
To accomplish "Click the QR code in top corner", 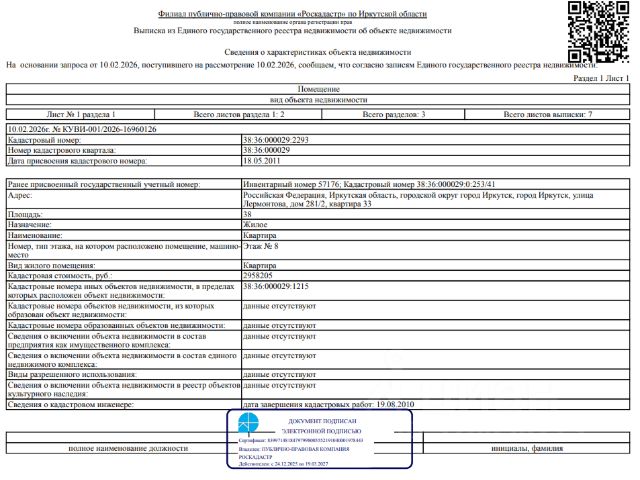I will pyautogui.click(x=598, y=32).
